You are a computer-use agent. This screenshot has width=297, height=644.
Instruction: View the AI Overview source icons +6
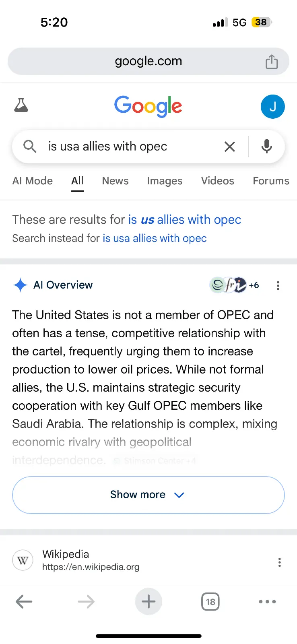tap(234, 285)
